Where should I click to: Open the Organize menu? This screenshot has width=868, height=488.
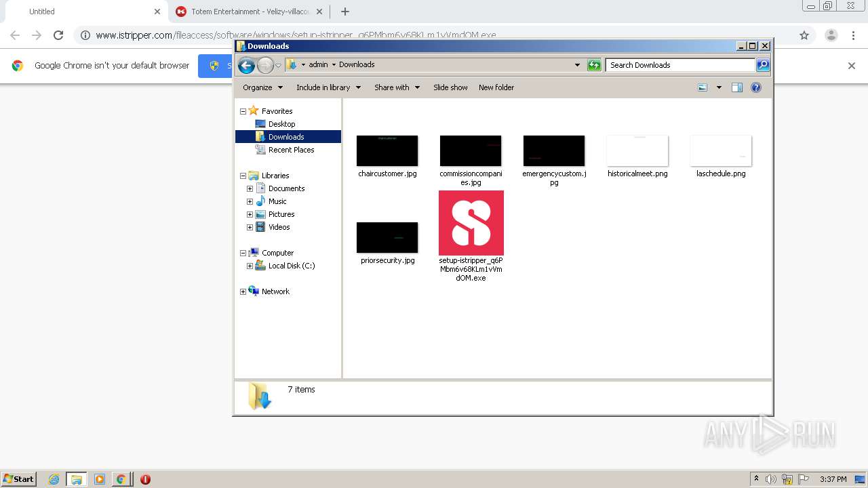(262, 87)
